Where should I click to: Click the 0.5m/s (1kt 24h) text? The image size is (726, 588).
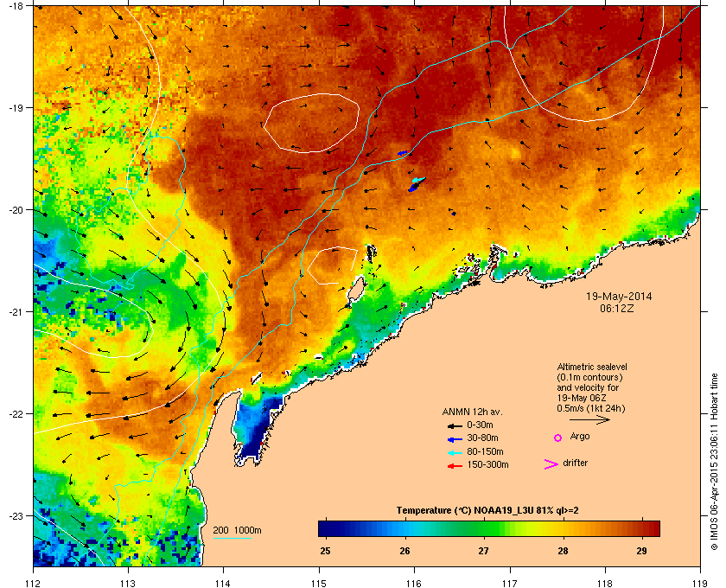click(x=591, y=409)
